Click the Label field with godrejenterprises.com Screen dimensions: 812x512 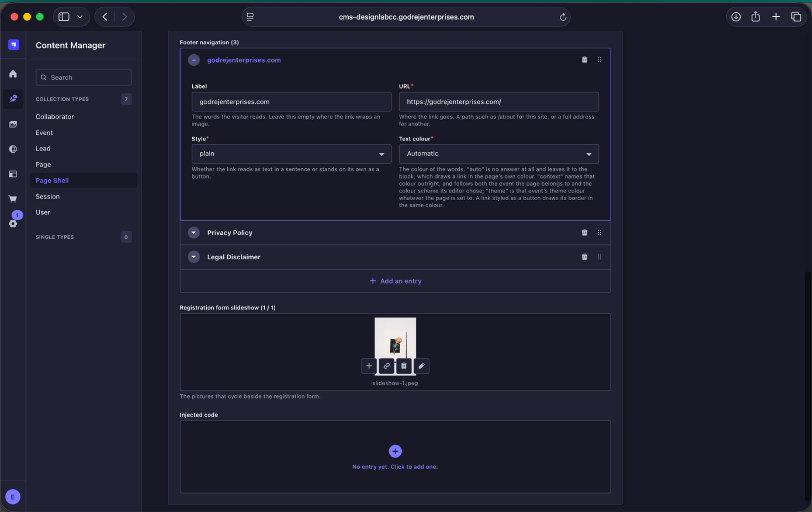pyautogui.click(x=291, y=102)
